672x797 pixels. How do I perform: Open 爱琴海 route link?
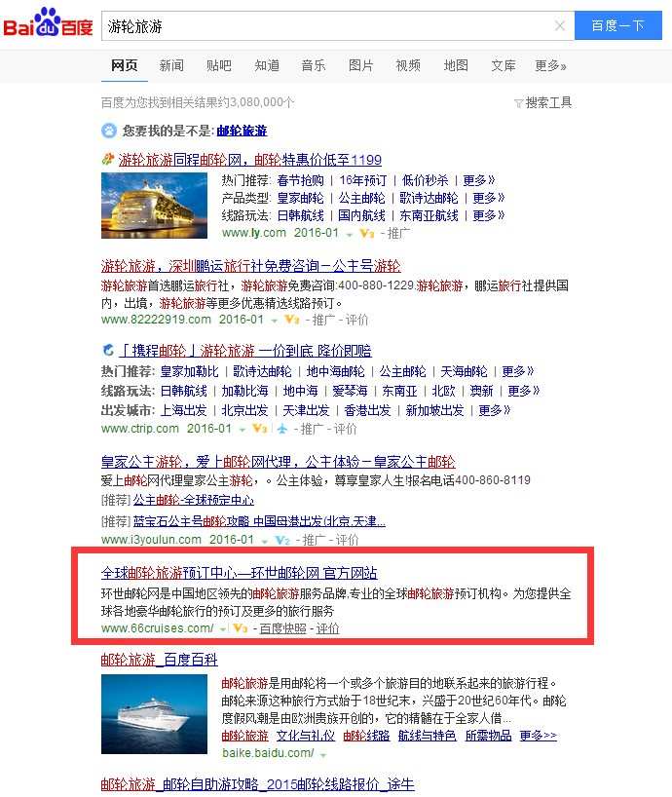point(350,391)
